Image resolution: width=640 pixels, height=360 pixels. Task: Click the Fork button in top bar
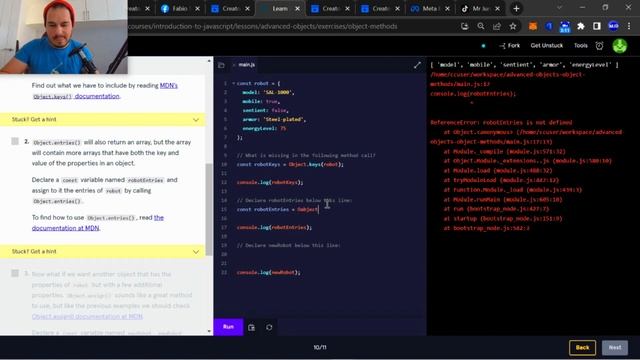click(509, 46)
